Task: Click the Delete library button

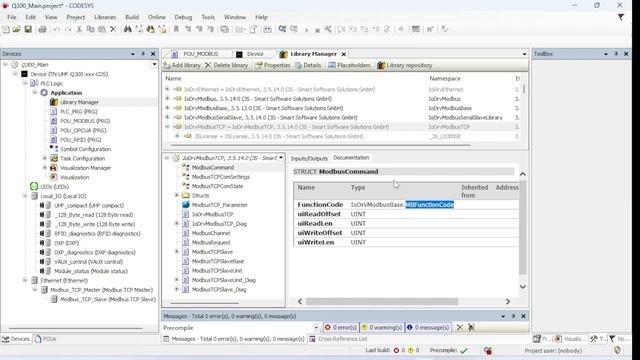Action: pyautogui.click(x=227, y=65)
